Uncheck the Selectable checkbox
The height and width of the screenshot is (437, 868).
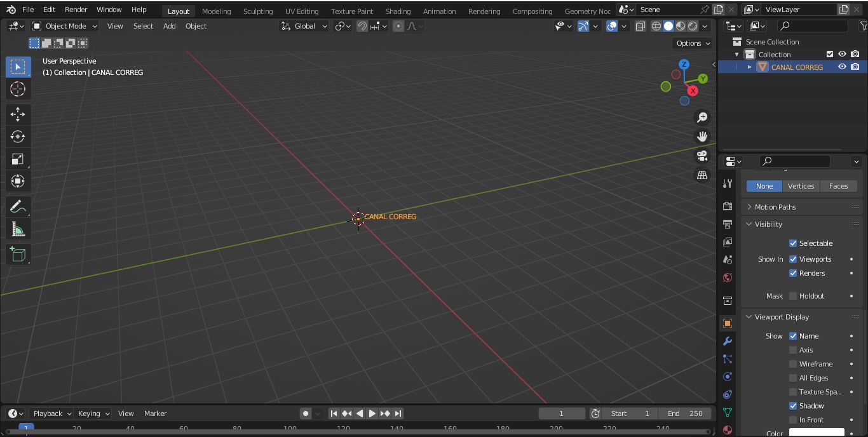pos(793,243)
